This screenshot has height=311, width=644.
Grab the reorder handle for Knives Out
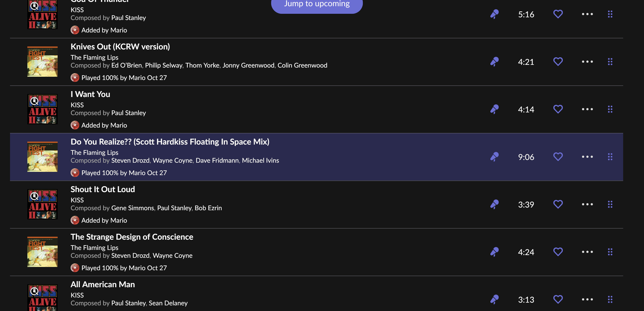[x=610, y=62]
